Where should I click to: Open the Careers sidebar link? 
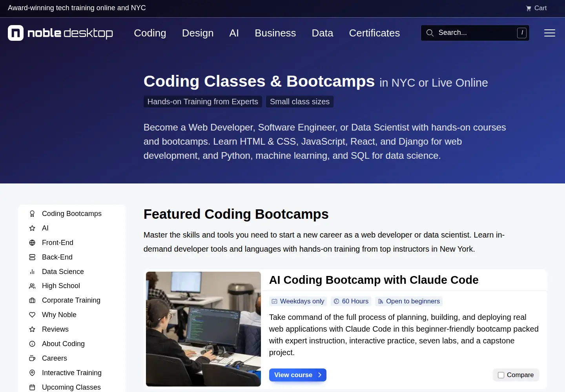(55, 358)
